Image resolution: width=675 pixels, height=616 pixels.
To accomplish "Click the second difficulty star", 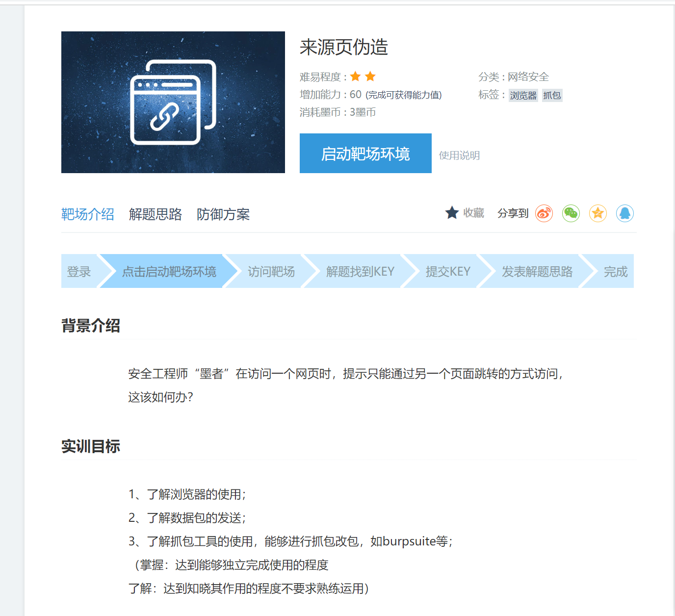I will [x=370, y=77].
